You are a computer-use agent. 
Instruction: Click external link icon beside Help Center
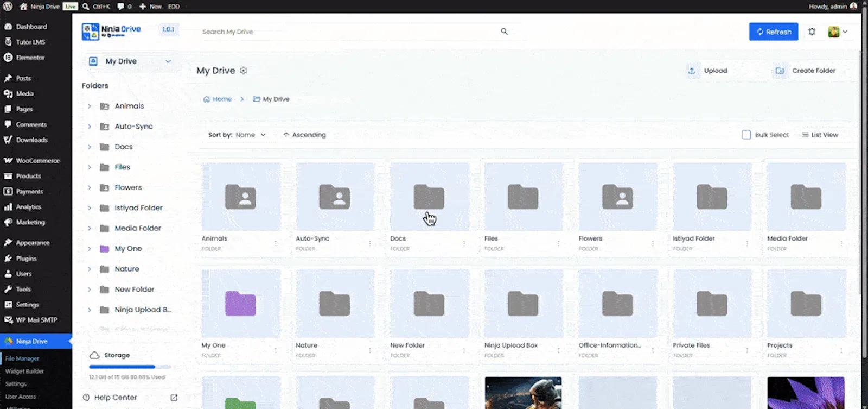(174, 398)
